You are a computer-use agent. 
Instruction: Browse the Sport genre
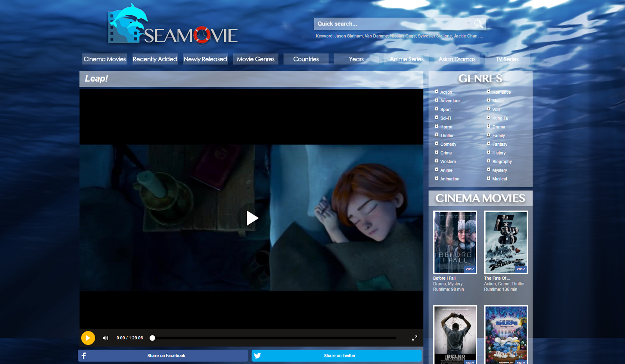445,109
